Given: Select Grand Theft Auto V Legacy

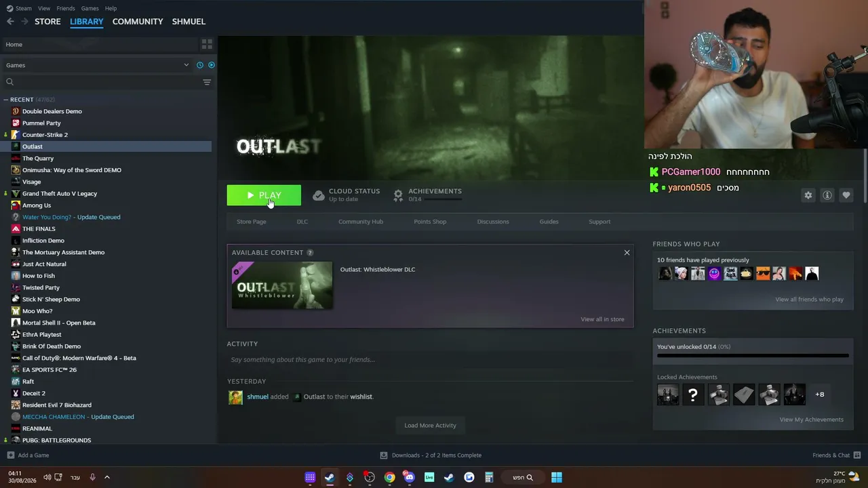Looking at the screenshot, I should [60, 194].
